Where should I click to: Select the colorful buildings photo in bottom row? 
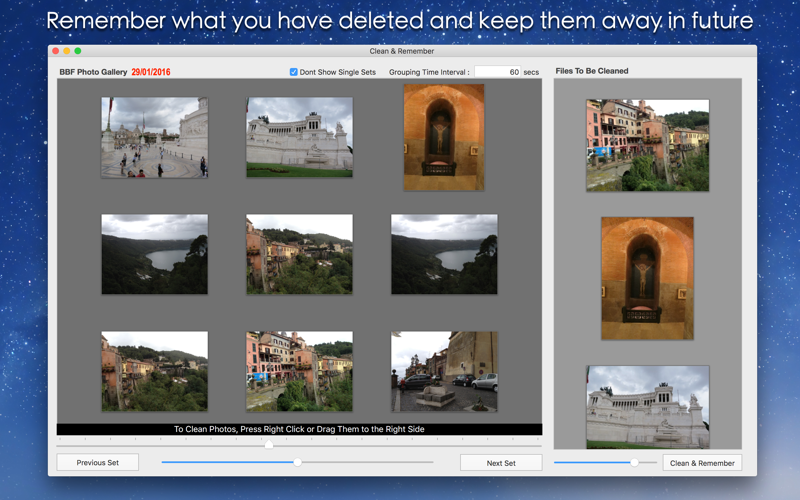299,371
